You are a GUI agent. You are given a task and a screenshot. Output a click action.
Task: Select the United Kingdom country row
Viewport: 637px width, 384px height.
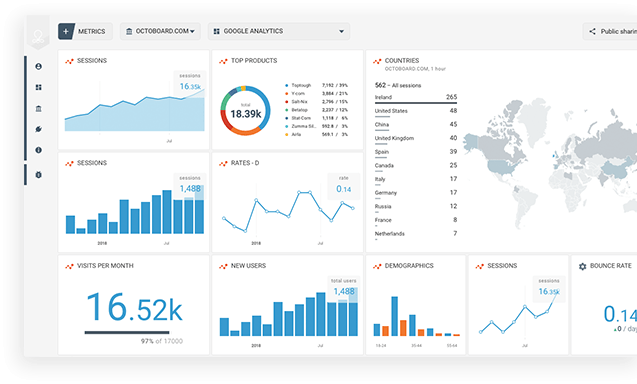(x=416, y=139)
